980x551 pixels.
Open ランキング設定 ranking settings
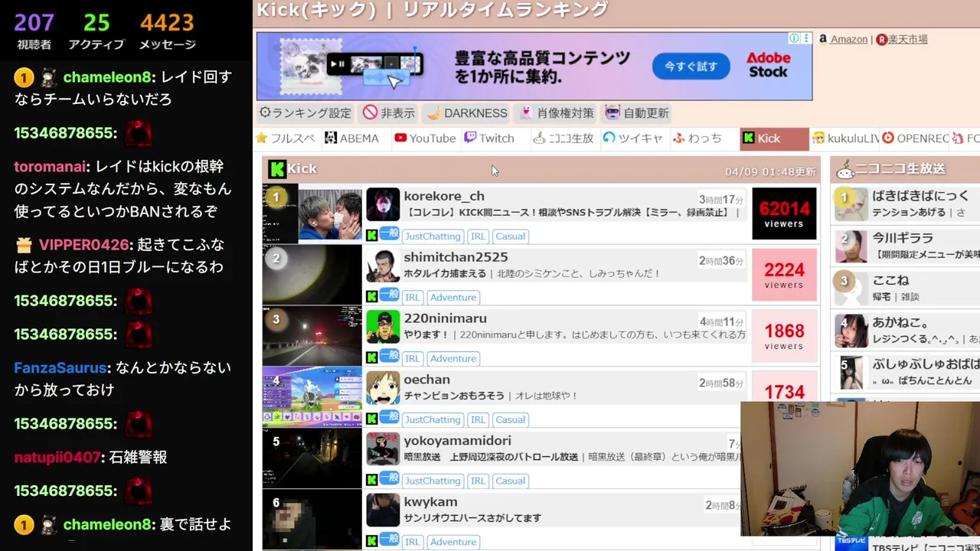[x=305, y=112]
